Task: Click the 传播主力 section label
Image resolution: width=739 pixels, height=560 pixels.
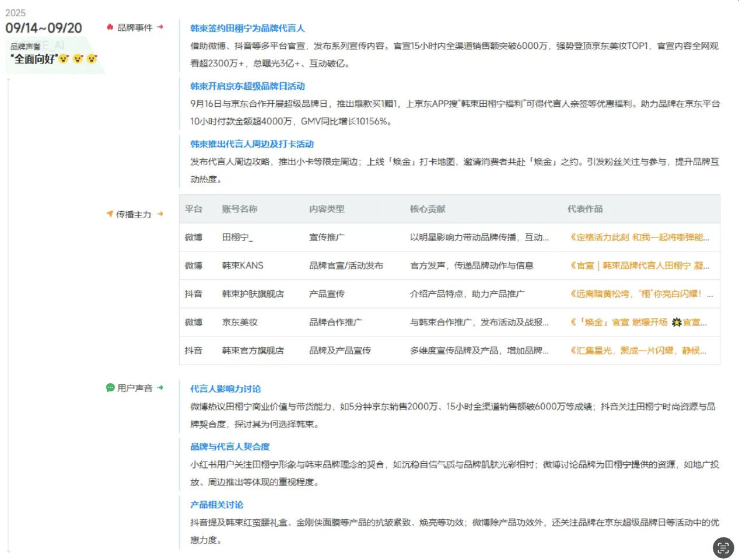Action: 134,214
